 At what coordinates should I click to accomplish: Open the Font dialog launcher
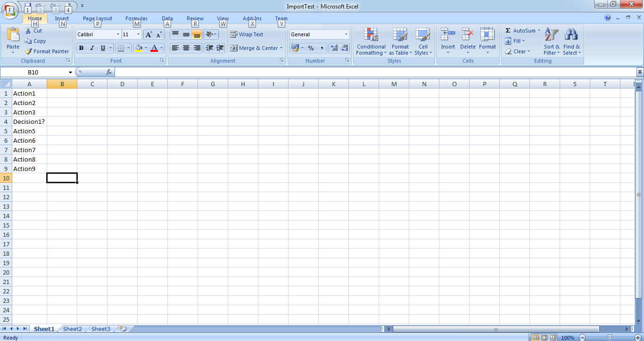click(x=162, y=61)
